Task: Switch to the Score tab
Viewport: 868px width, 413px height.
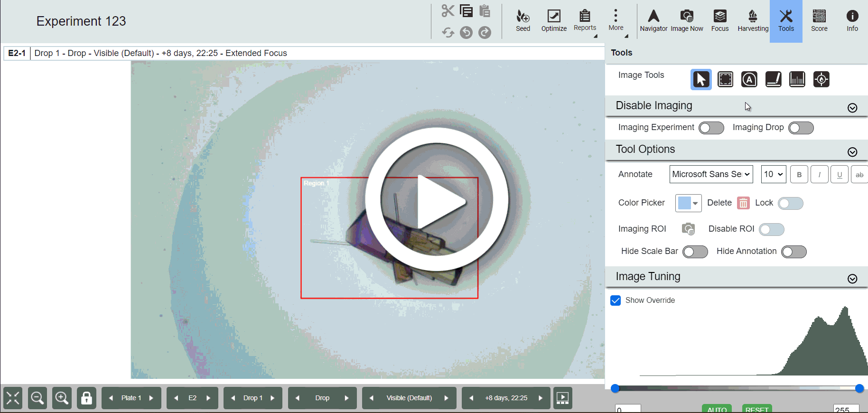Action: coord(819,21)
